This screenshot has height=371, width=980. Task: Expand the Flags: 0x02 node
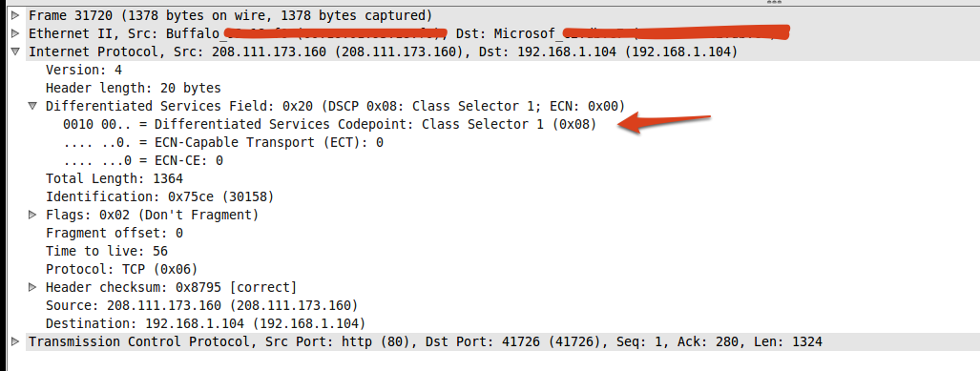pyautogui.click(x=32, y=215)
